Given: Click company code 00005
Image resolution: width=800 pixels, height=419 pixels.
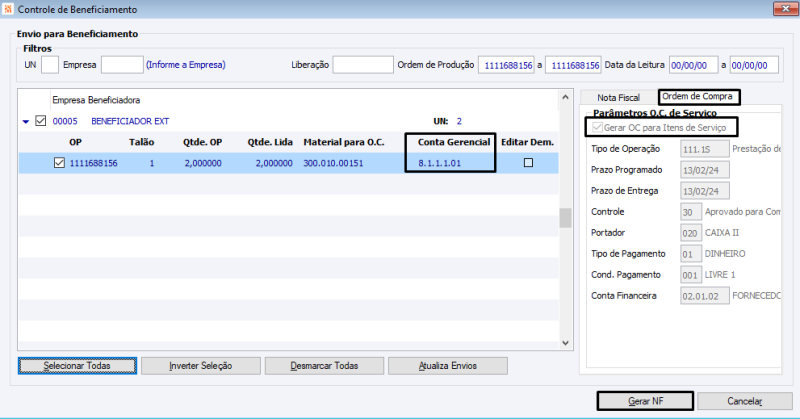Looking at the screenshot, I should [x=65, y=121].
